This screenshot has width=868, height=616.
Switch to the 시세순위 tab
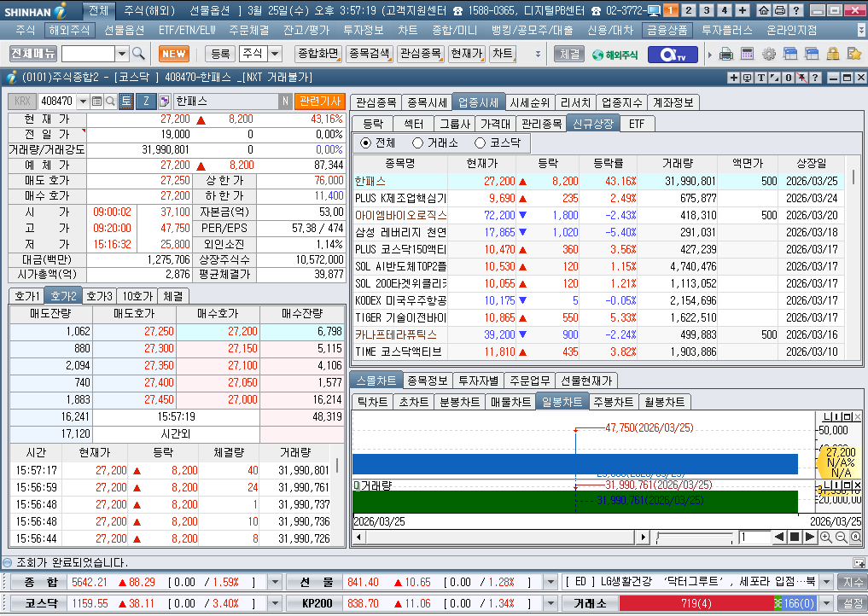(x=530, y=102)
